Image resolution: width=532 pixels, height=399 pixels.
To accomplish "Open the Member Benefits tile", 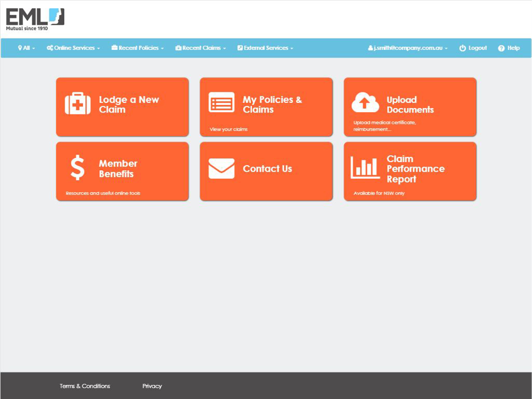I will tap(122, 171).
